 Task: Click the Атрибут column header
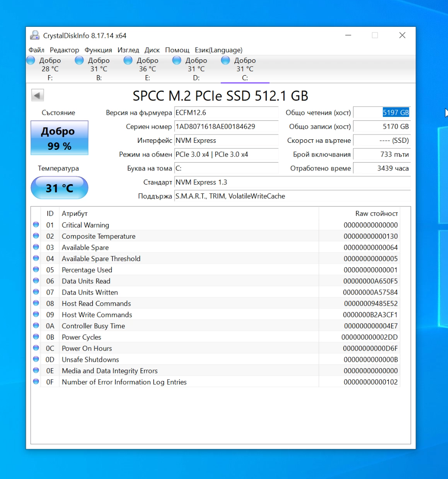coord(189,213)
